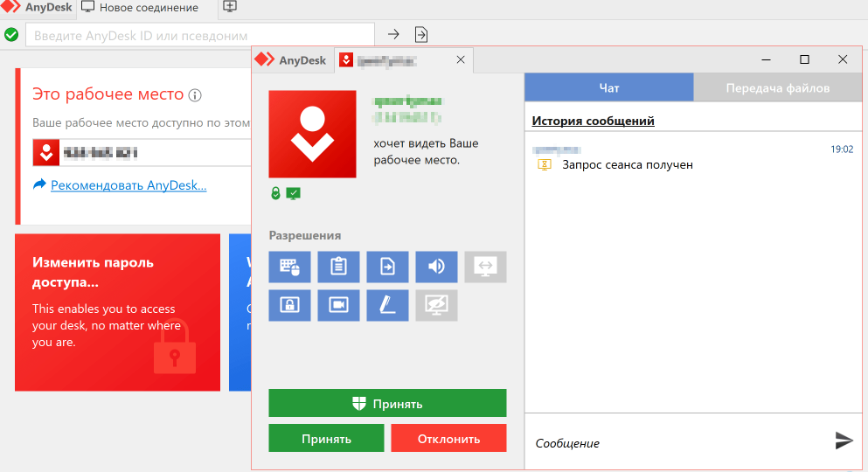Screen dimensions: 868x472
Task: Switch to the Чат tab
Action: (x=609, y=87)
